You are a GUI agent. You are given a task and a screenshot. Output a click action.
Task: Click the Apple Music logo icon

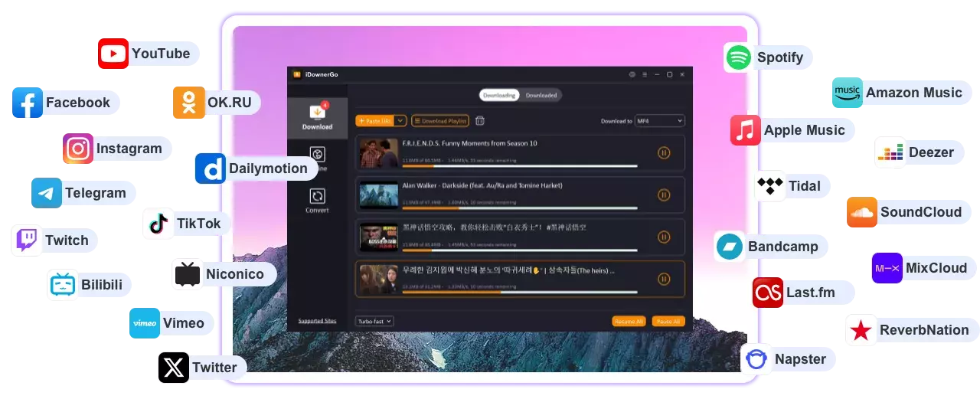tap(746, 130)
